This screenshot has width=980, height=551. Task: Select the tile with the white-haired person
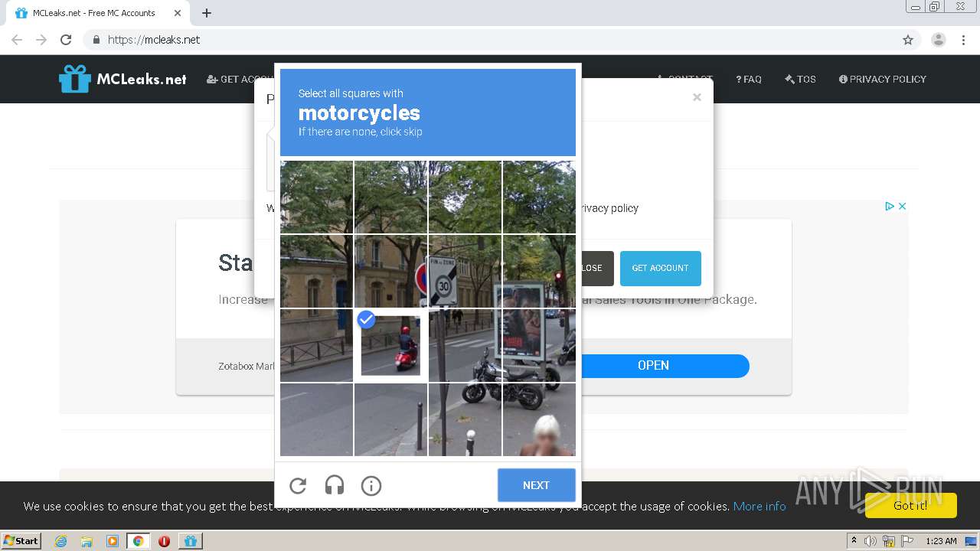pos(539,419)
